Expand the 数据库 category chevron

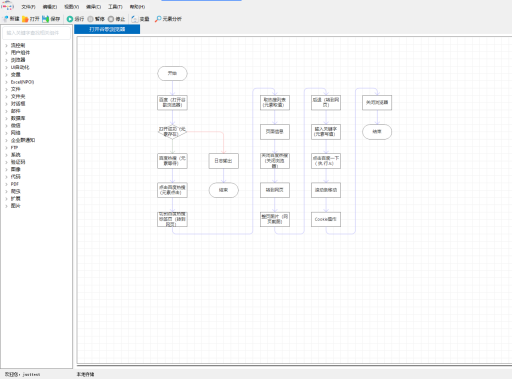click(x=6, y=118)
